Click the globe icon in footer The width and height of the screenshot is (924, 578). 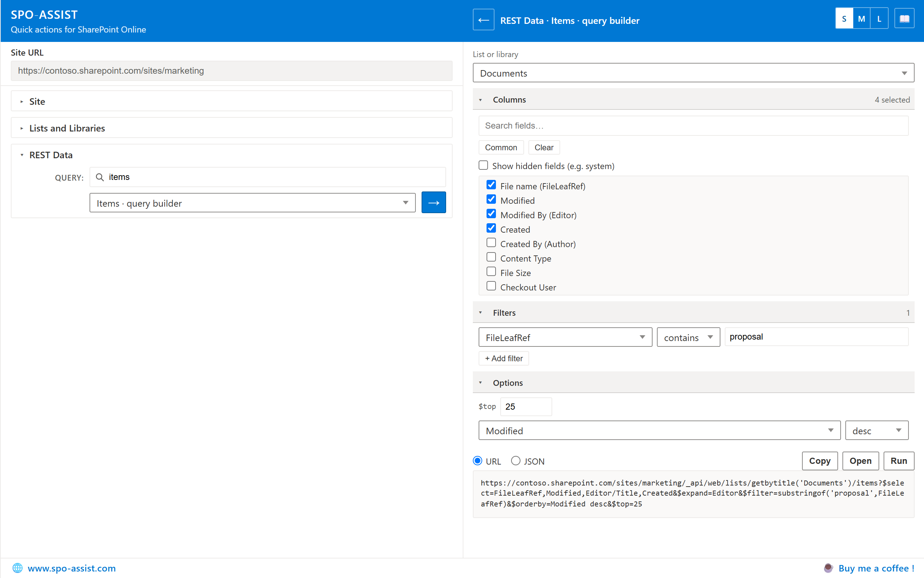click(x=18, y=568)
